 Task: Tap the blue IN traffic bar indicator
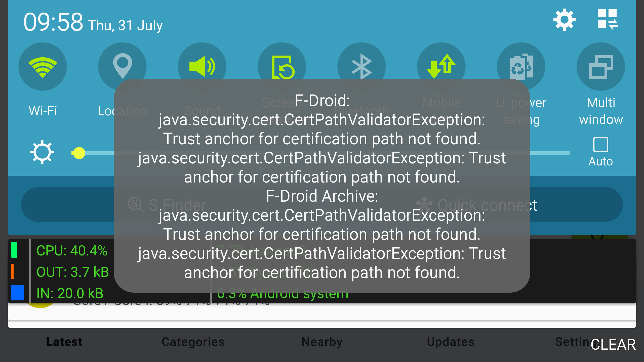pyautogui.click(x=18, y=293)
